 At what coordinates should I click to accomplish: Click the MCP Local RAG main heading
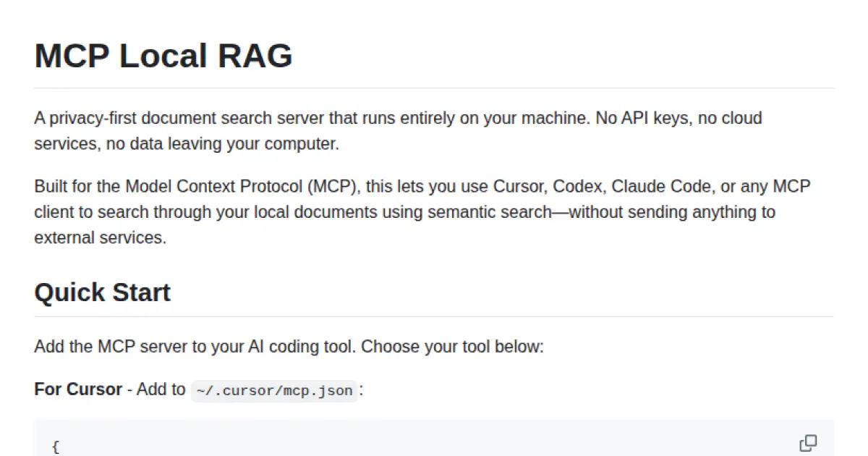click(x=163, y=56)
